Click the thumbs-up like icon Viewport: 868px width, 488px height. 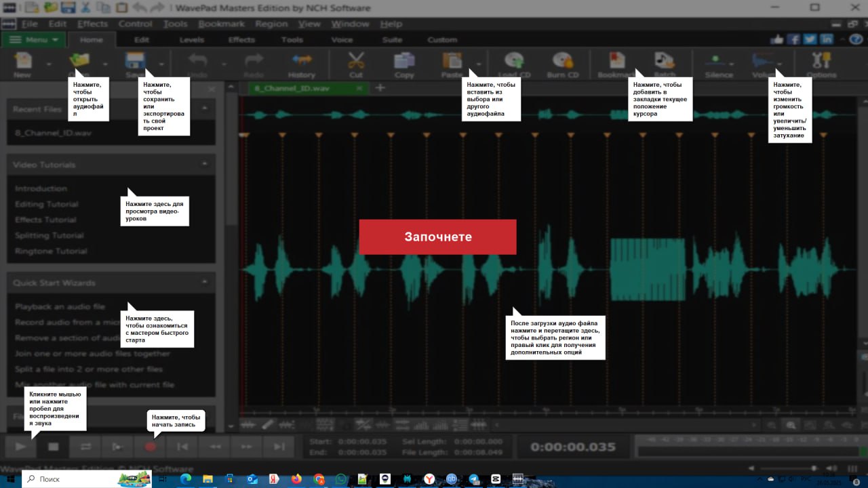777,39
